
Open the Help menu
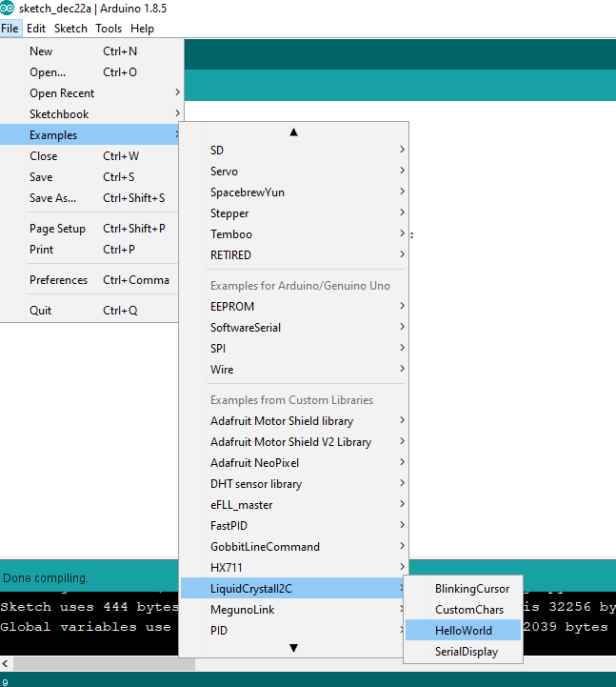[142, 29]
